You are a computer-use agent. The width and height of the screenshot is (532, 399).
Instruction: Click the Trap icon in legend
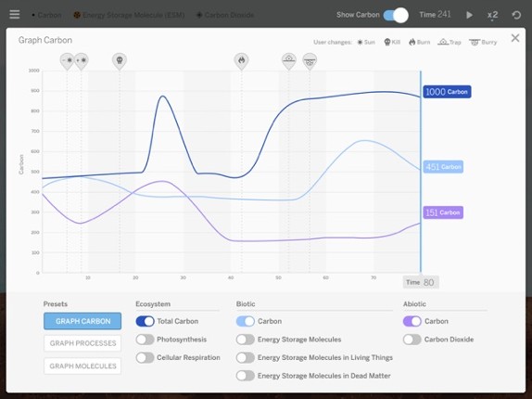(443, 42)
